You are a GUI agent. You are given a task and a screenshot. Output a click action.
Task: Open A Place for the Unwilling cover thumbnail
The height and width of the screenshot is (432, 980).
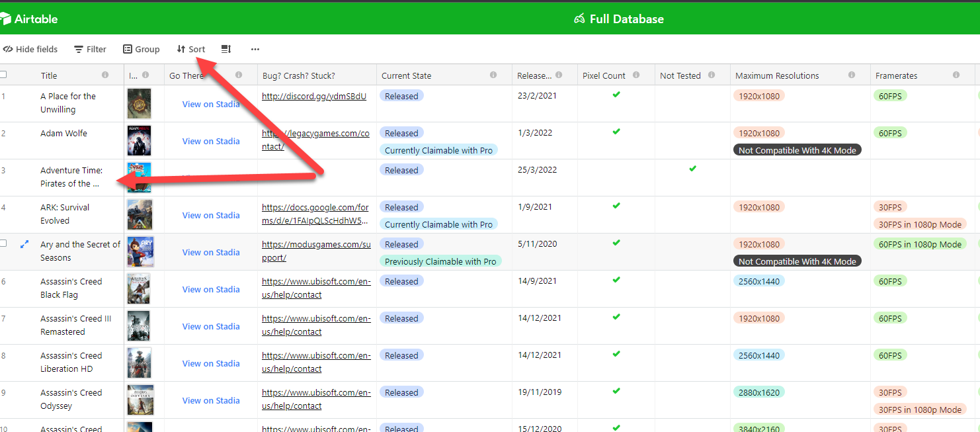tap(140, 104)
